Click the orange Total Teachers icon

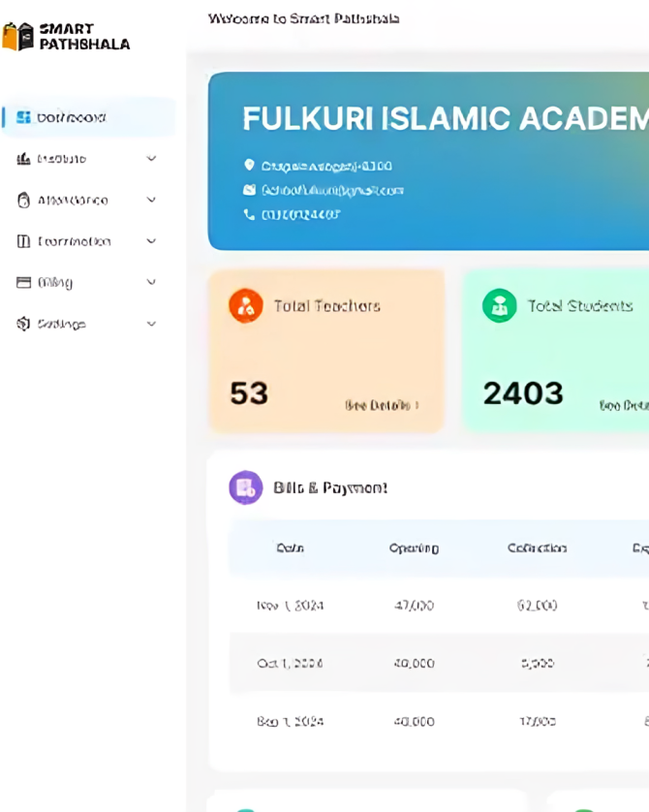coord(246,306)
